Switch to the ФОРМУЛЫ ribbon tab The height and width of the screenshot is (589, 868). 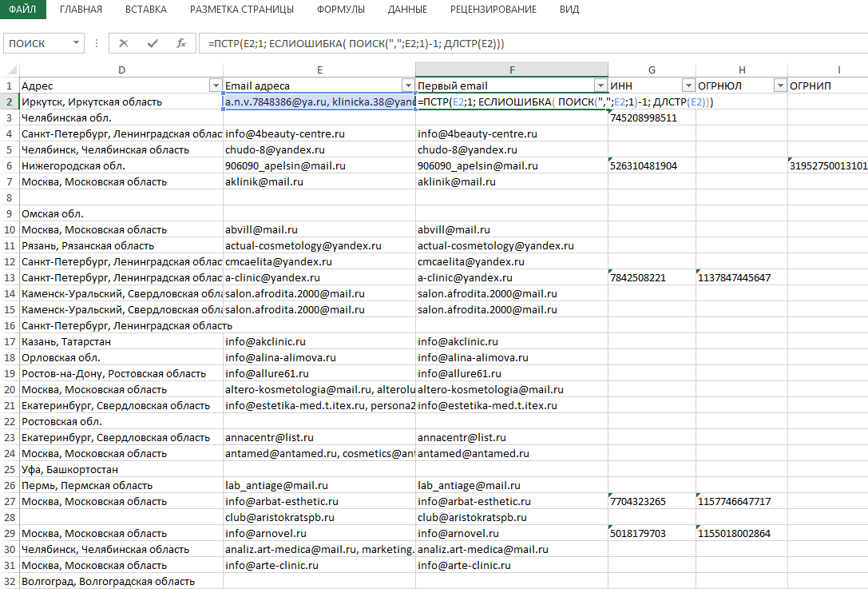340,10
